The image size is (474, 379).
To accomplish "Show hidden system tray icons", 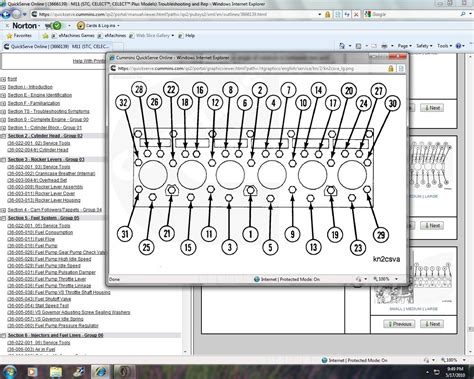I will pos(427,372).
